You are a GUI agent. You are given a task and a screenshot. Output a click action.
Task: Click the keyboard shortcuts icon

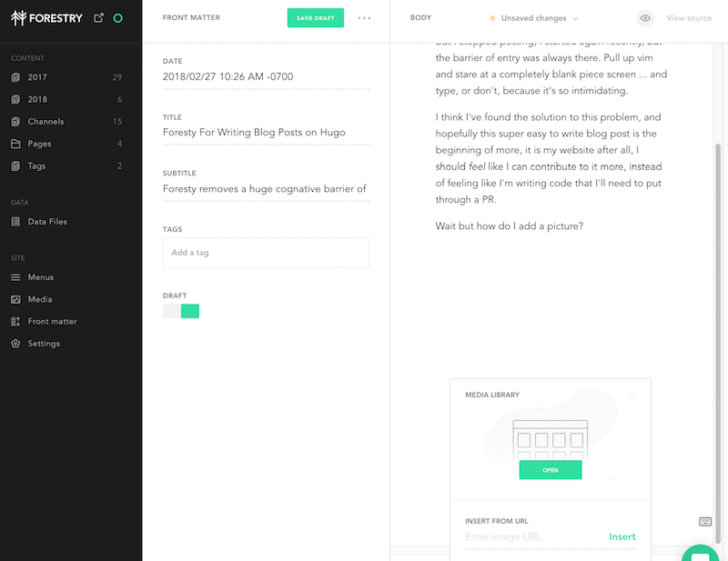(705, 522)
